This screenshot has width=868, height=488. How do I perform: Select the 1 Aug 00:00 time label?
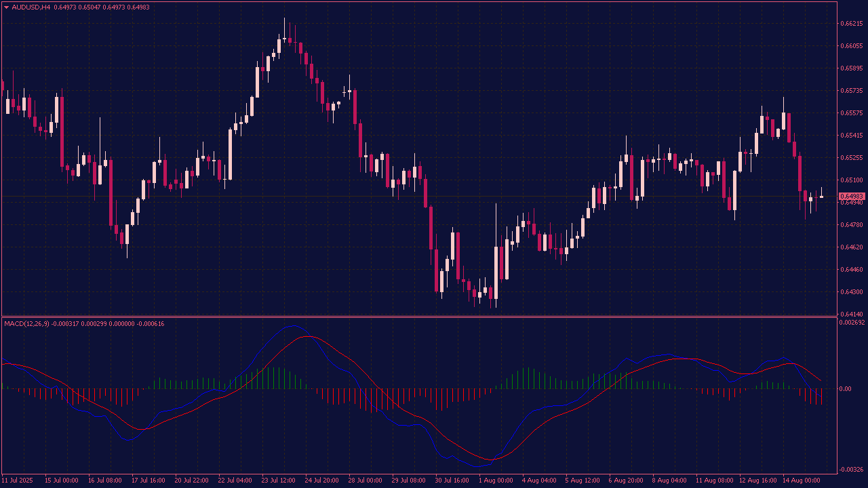point(496,481)
